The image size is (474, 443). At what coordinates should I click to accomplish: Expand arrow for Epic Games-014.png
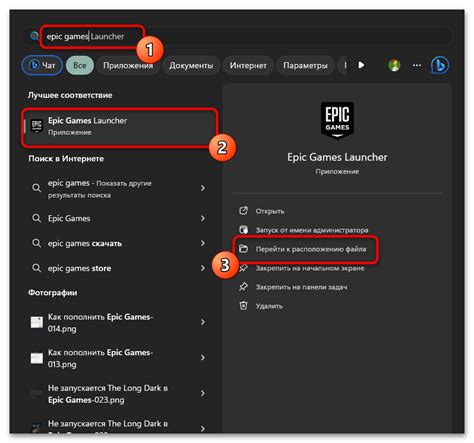click(203, 322)
